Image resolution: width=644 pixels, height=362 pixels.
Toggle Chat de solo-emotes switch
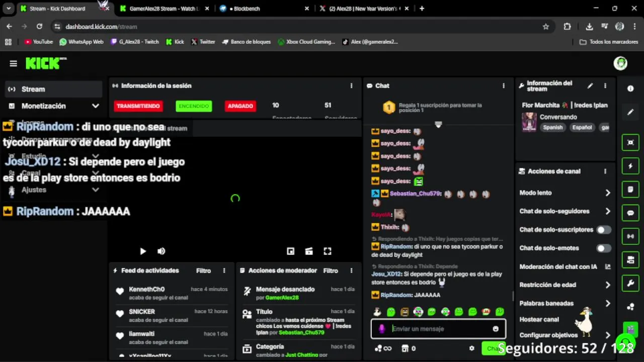tap(603, 248)
